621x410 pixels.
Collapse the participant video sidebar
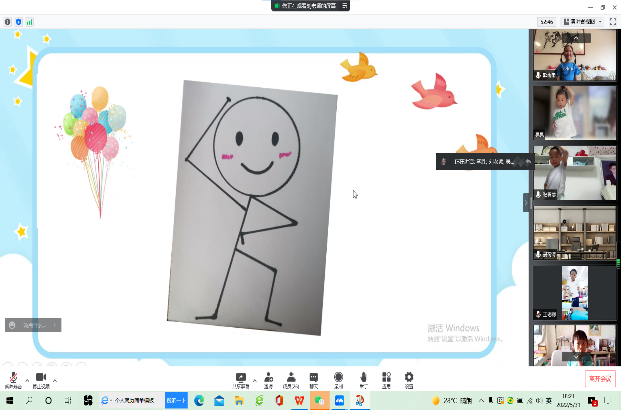coord(526,202)
